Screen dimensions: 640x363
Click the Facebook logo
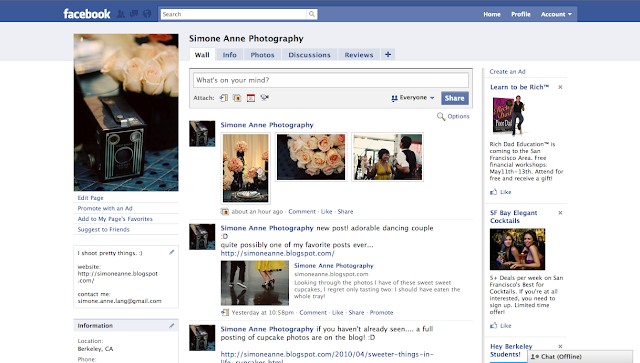click(87, 14)
